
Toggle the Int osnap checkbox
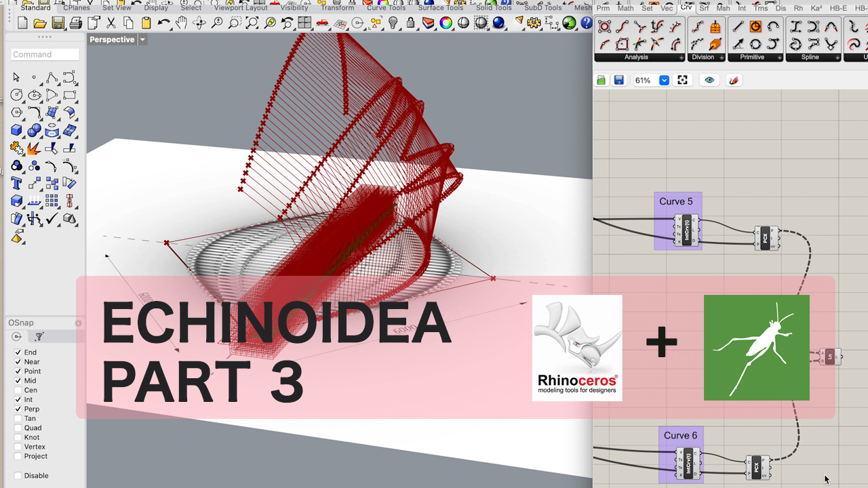18,400
